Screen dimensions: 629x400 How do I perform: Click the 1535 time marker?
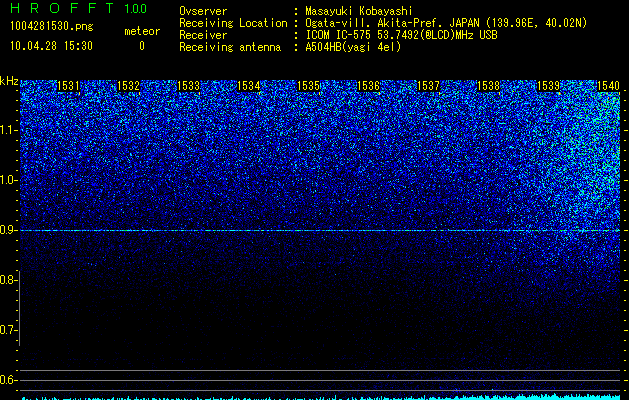pyautogui.click(x=308, y=86)
